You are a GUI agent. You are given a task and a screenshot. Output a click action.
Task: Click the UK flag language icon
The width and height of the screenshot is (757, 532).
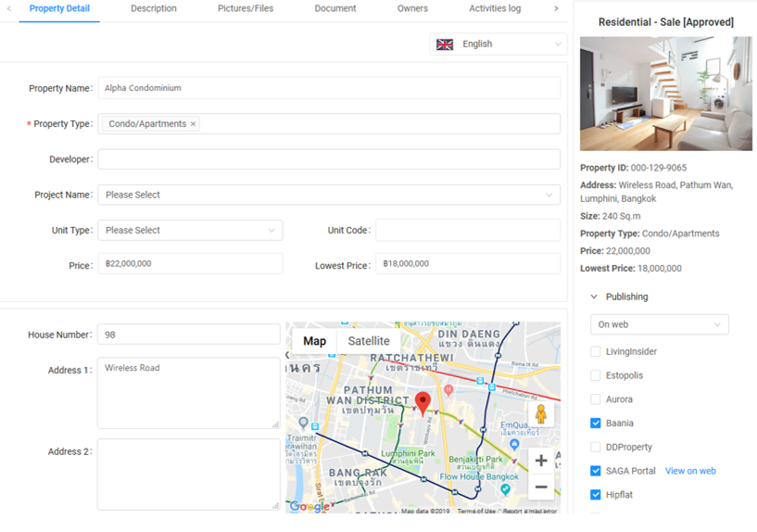point(445,44)
